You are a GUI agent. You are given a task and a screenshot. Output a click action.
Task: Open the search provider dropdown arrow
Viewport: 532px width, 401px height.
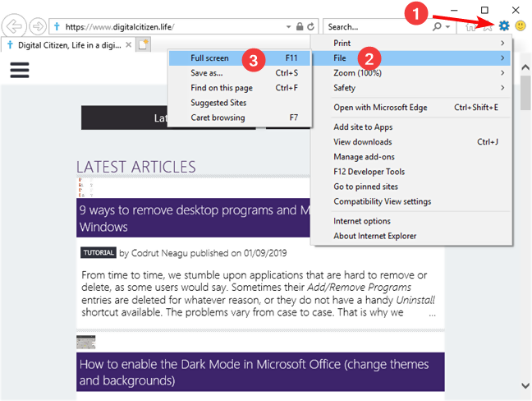point(448,26)
